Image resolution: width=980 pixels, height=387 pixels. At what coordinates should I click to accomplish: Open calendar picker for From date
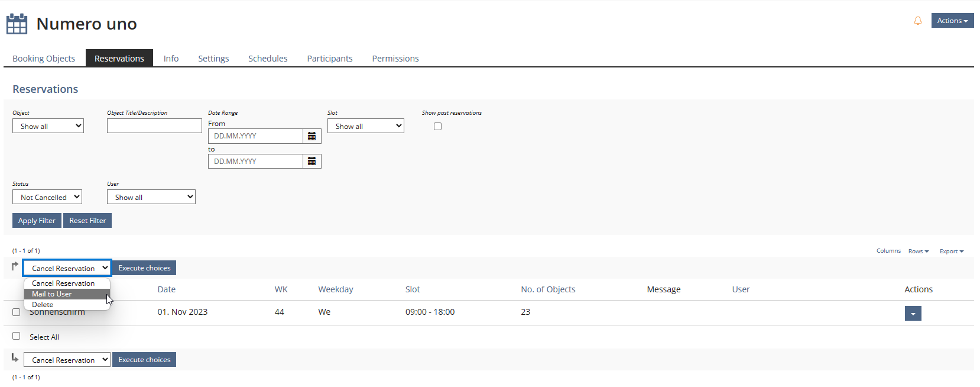click(311, 136)
